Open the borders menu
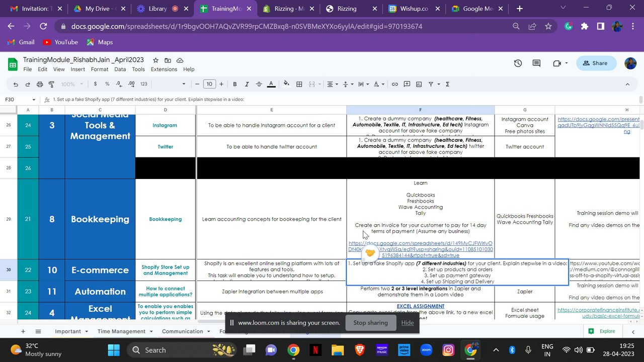The image size is (644, 362). (x=299, y=84)
